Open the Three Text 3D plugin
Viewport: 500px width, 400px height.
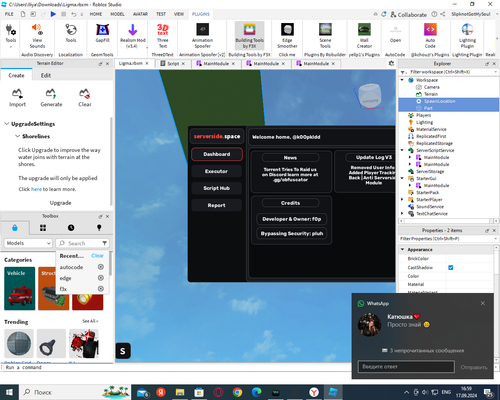point(163,36)
